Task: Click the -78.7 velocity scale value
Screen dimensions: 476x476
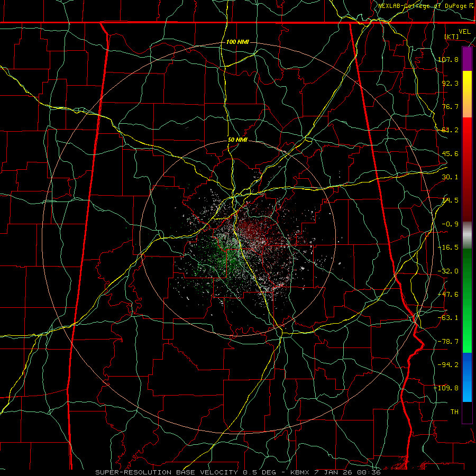Action: [448, 342]
